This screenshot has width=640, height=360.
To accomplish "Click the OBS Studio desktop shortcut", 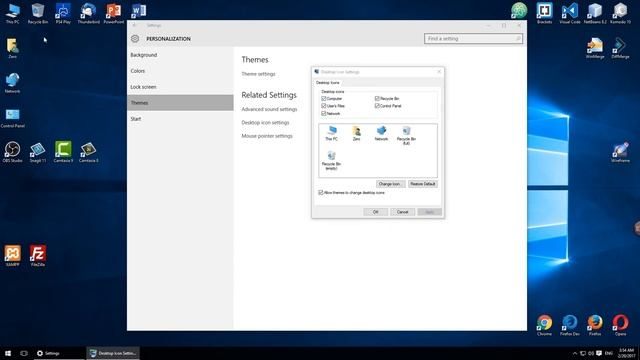I will 12,152.
